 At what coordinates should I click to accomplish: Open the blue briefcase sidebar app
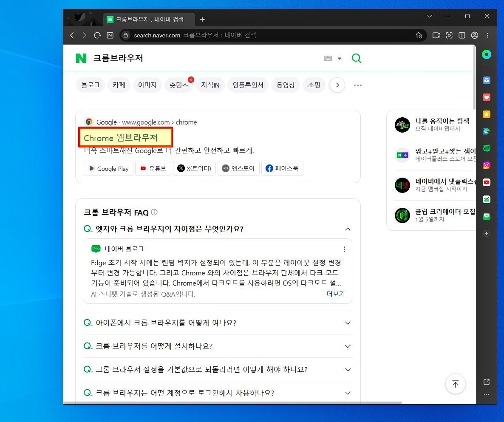[487, 80]
